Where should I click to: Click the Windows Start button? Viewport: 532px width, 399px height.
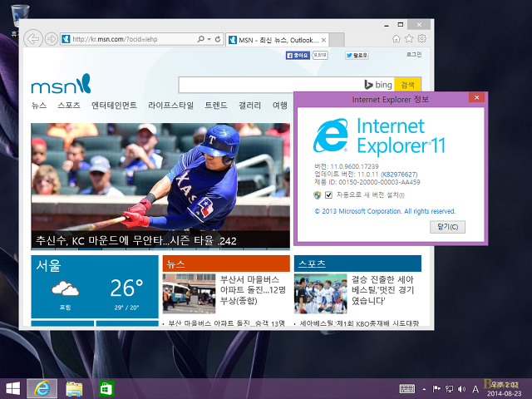point(13,389)
